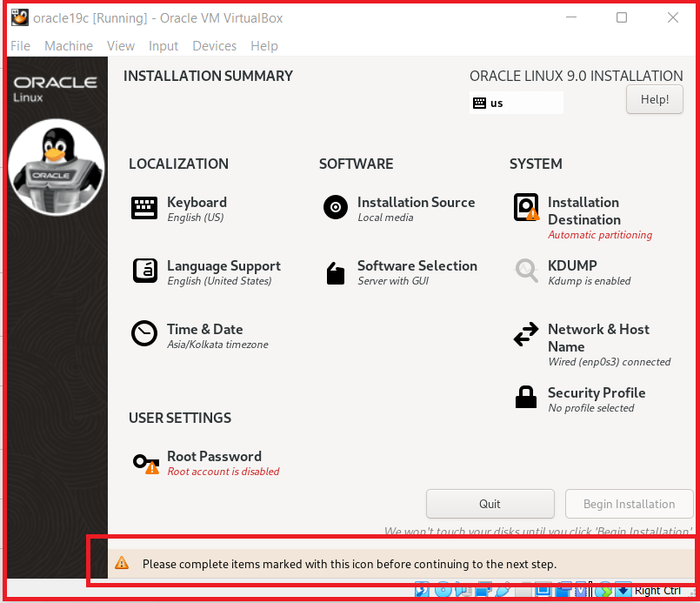Viewport: 700px width, 603px height.
Task: Click the SYSTEM section heading
Action: (x=536, y=164)
